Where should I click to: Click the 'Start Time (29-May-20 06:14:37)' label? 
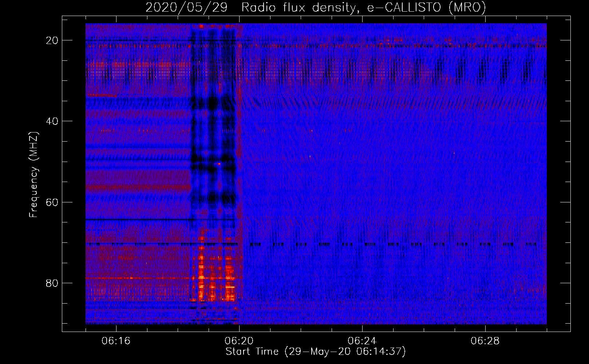pyautogui.click(x=316, y=352)
